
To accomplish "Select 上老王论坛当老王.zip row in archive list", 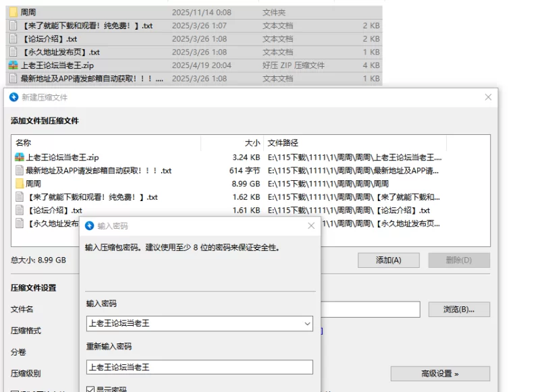I will pos(229,157).
